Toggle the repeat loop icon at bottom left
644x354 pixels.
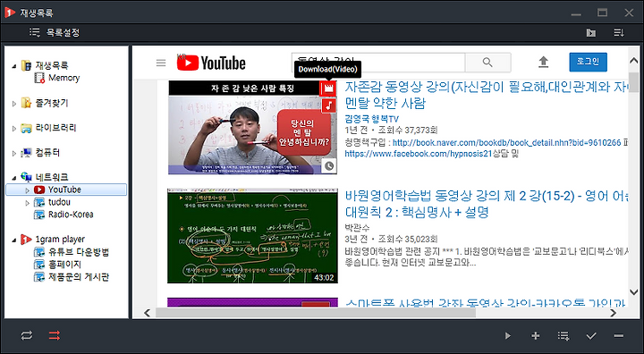pyautogui.click(x=27, y=335)
